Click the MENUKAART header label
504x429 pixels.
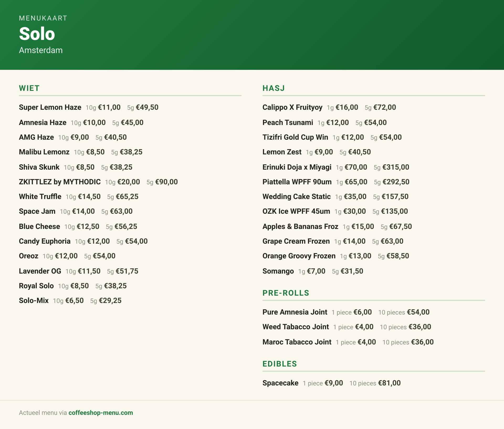pos(43,18)
